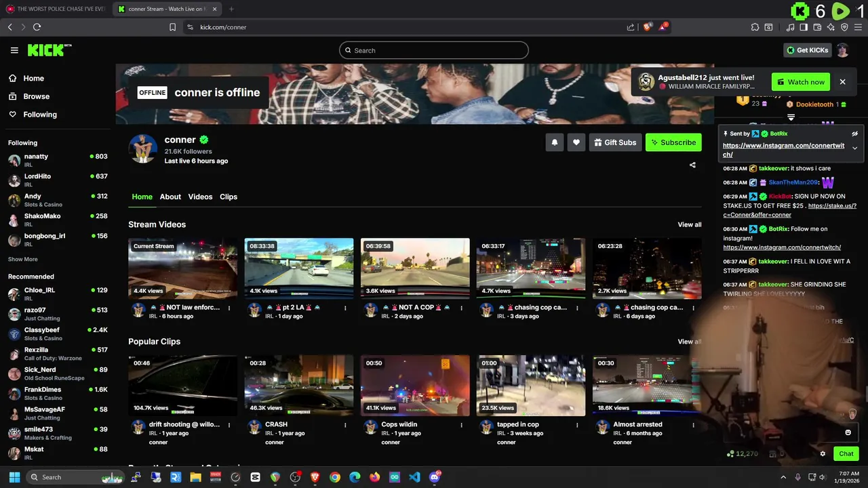The height and width of the screenshot is (488, 868).
Task: Open Windows Start menu
Action: pos(14,477)
